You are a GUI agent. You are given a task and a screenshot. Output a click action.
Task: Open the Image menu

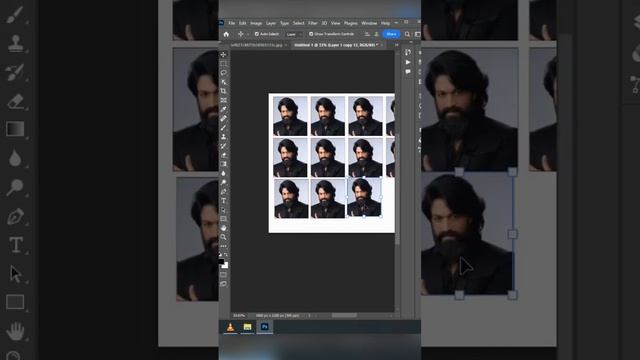tap(256, 23)
